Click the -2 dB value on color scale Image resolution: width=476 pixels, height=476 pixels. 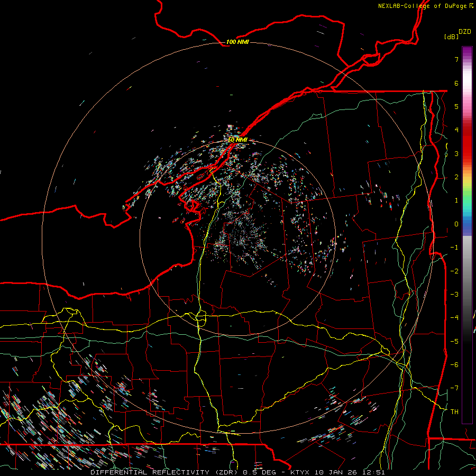click(454, 271)
